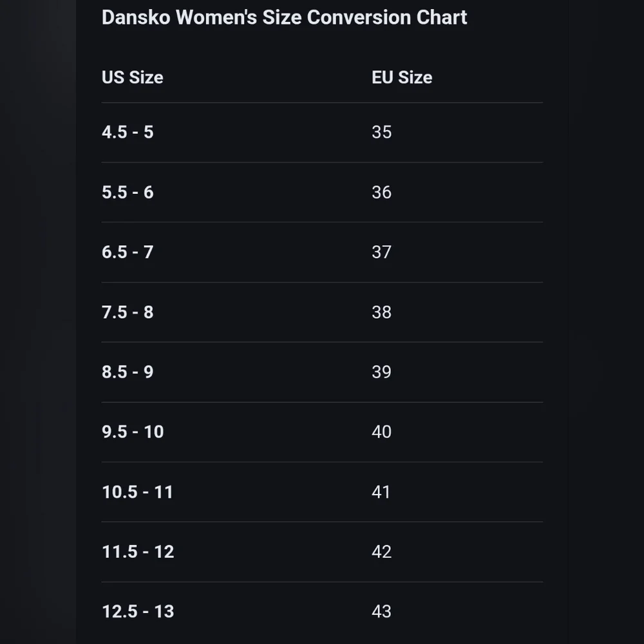
Task: Click EU size 39 value
Action: (381, 372)
